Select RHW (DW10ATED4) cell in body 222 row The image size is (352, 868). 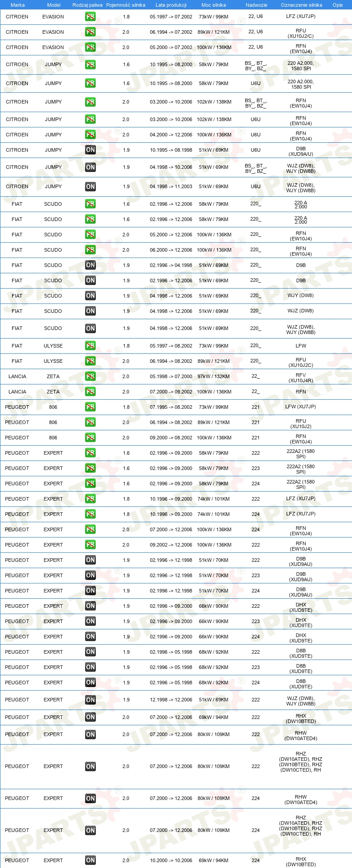point(301,736)
